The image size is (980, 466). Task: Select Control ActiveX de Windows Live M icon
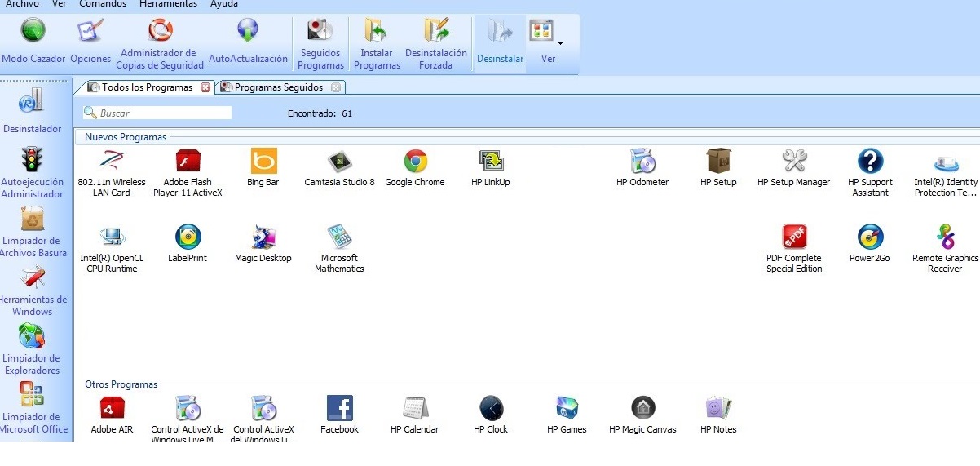tap(188, 419)
